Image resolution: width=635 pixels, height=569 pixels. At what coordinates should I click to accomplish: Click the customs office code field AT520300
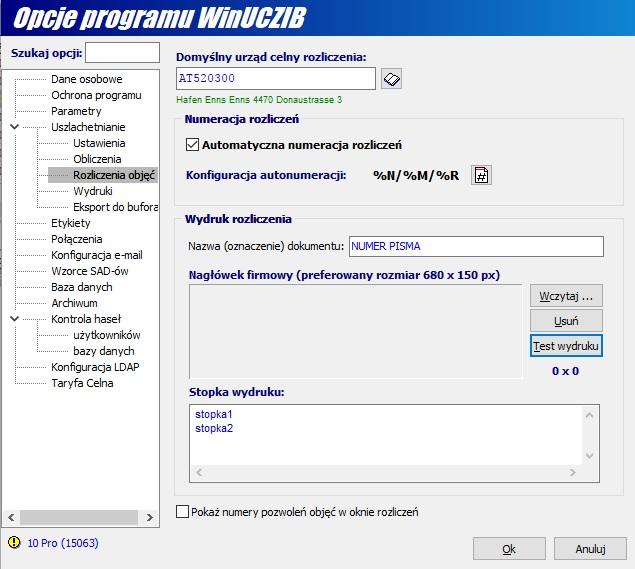click(x=276, y=78)
